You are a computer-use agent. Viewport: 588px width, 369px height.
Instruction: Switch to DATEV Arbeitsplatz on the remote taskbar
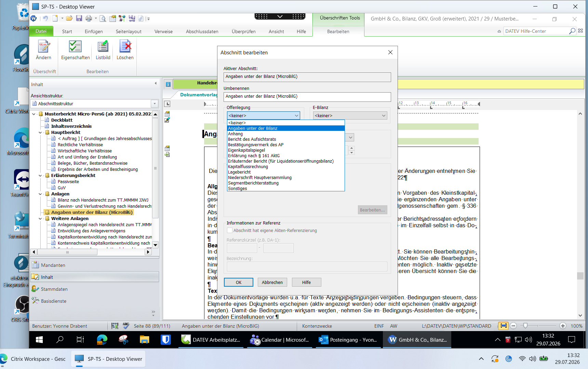tap(211, 340)
